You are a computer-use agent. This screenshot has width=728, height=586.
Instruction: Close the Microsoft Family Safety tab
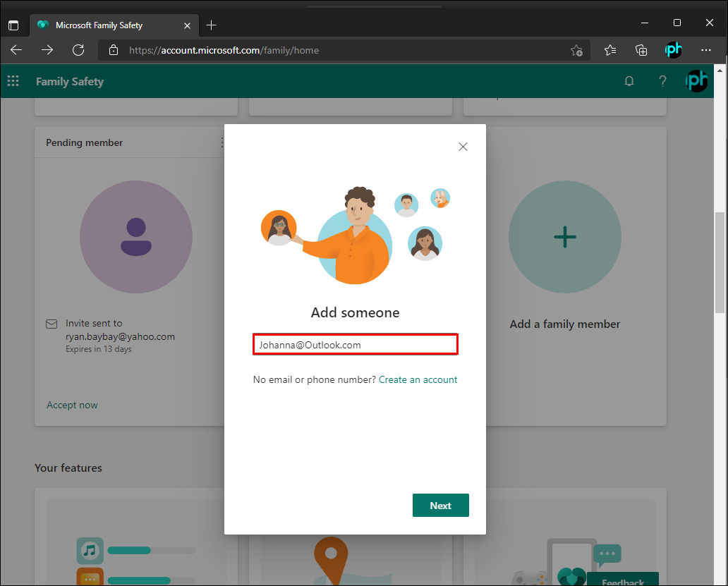[187, 25]
